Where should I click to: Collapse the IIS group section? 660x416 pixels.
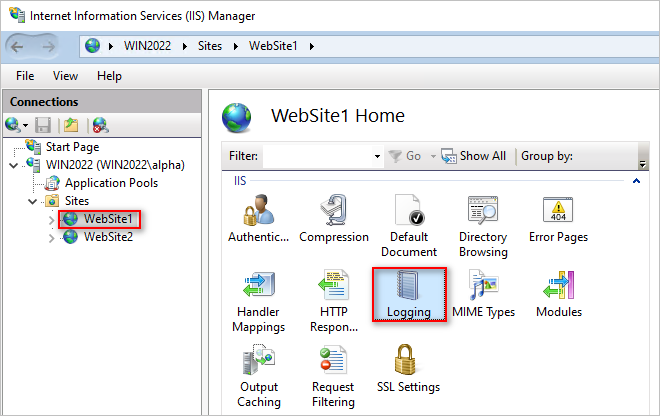click(x=636, y=181)
